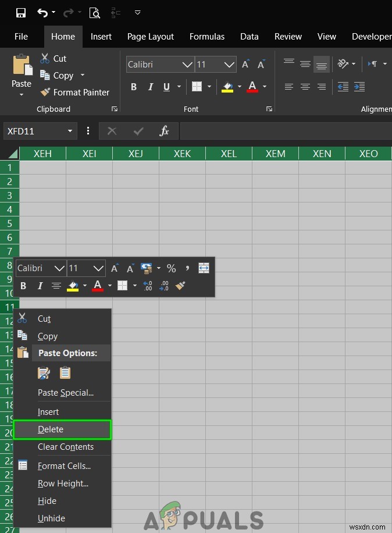This screenshot has width=392, height=533.
Task: Click Format Painter in the ribbon
Action: (x=74, y=92)
